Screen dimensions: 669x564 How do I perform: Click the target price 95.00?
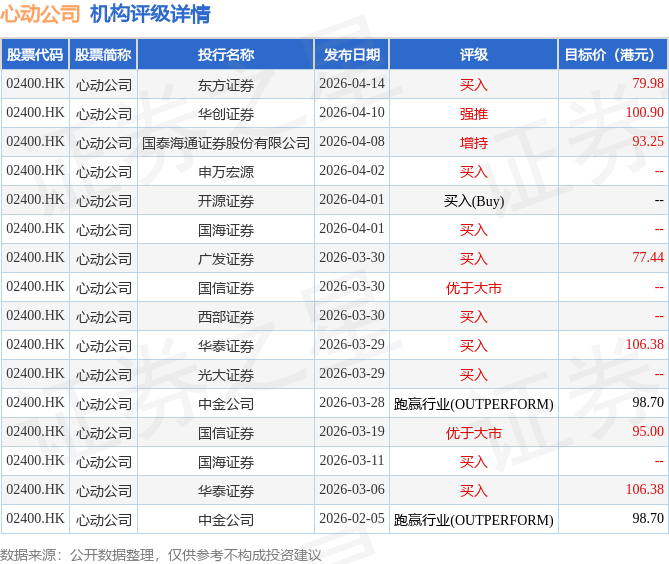pyautogui.click(x=648, y=432)
